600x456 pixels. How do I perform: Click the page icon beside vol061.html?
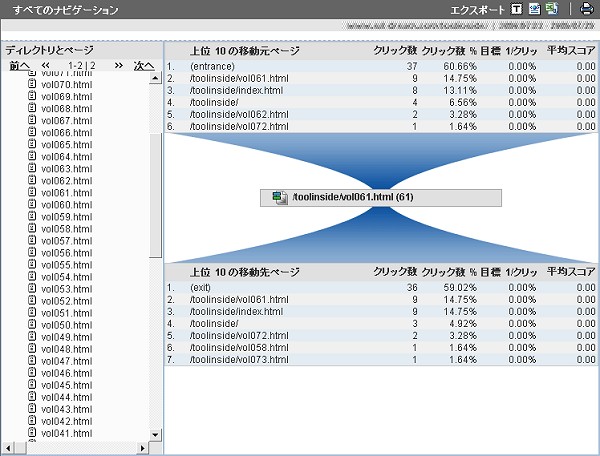tap(31, 193)
